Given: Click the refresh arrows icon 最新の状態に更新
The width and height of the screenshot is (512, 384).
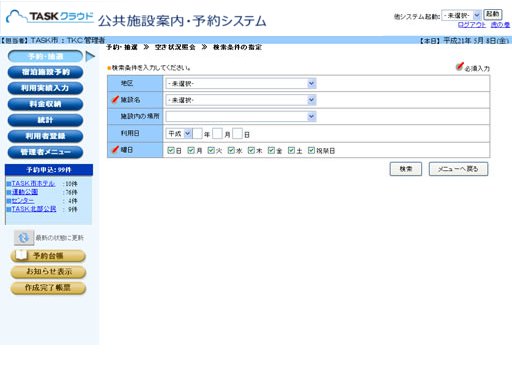Looking at the screenshot, I should click(24, 238).
